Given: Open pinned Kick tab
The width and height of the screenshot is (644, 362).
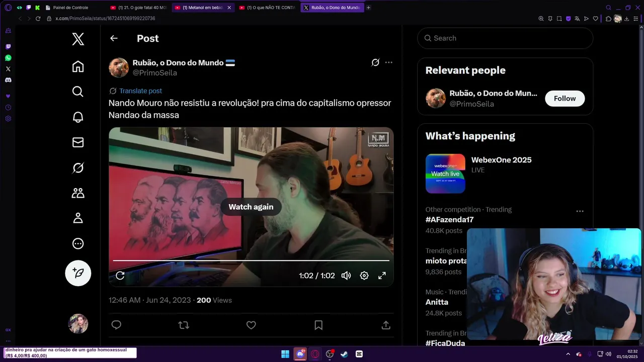Looking at the screenshot, I should tap(37, 8).
